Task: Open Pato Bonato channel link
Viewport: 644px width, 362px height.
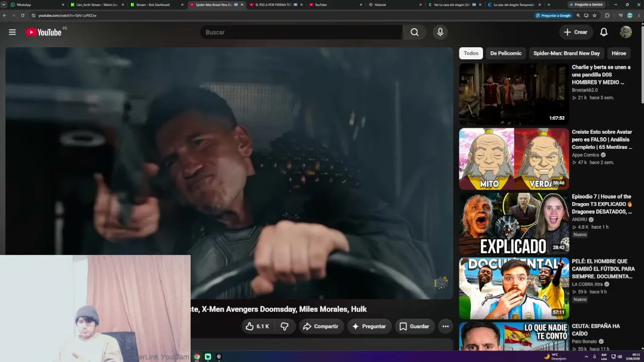Action: coord(585,341)
